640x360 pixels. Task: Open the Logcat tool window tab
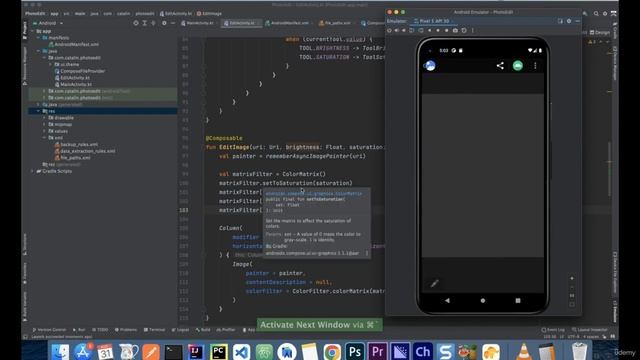tap(180, 330)
